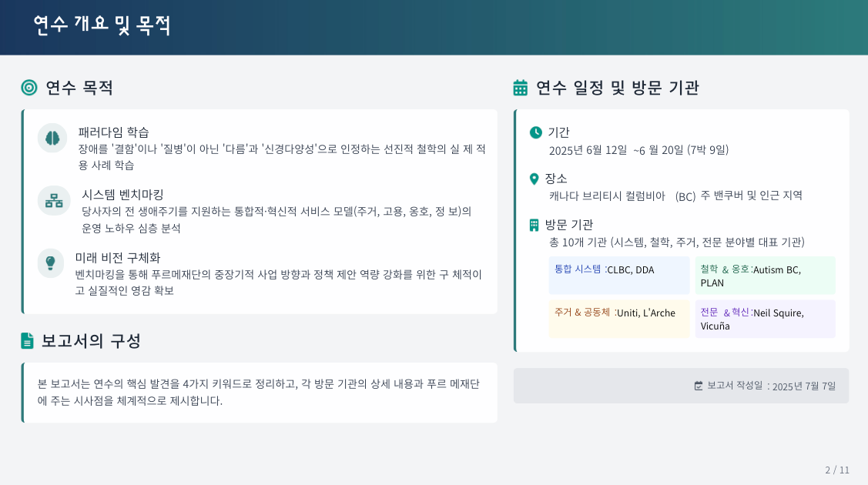Click the 보고서 작성일 : 2025년 7월 7일 text

coord(771,386)
